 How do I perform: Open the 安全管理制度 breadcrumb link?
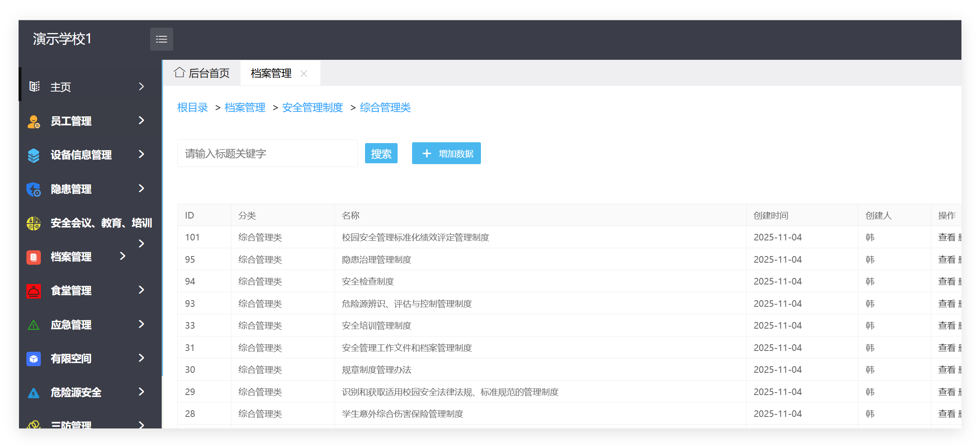tap(312, 107)
